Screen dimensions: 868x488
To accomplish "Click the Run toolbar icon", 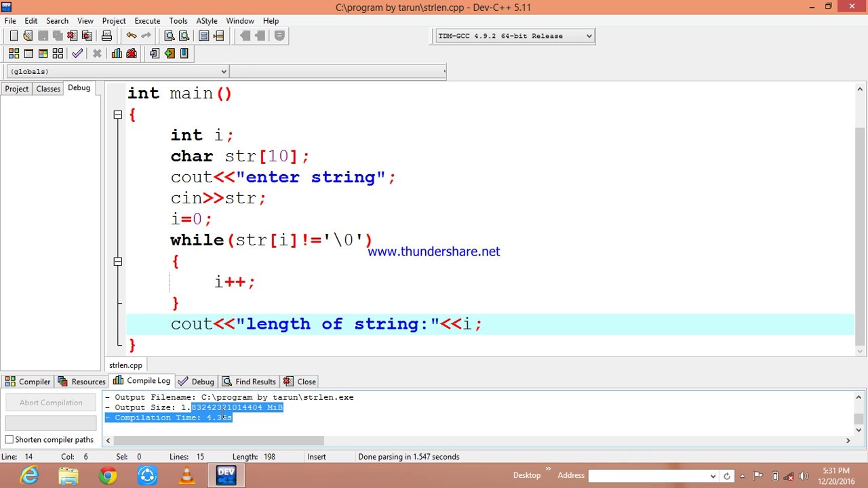I will pos(28,54).
